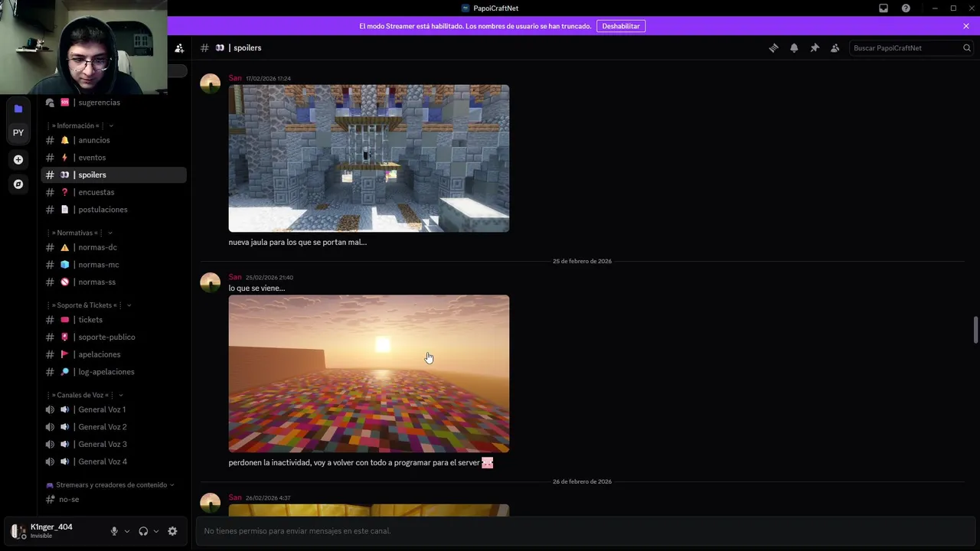Viewport: 980px width, 551px height.
Task: Open headphone output options arrow
Action: pyautogui.click(x=156, y=531)
